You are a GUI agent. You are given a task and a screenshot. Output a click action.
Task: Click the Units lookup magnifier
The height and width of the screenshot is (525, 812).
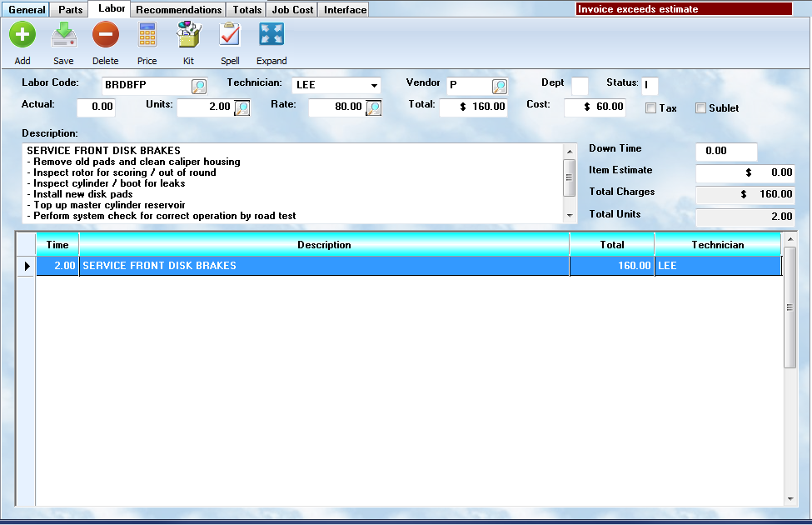click(x=242, y=107)
